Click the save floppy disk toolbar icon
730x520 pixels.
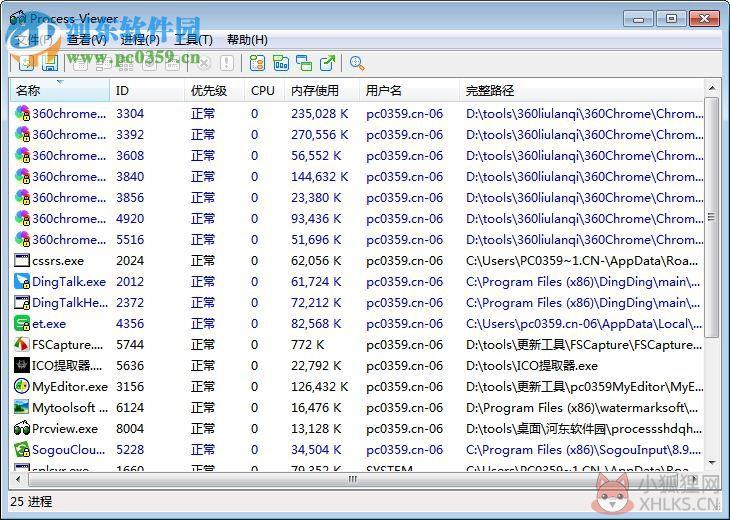pos(50,62)
